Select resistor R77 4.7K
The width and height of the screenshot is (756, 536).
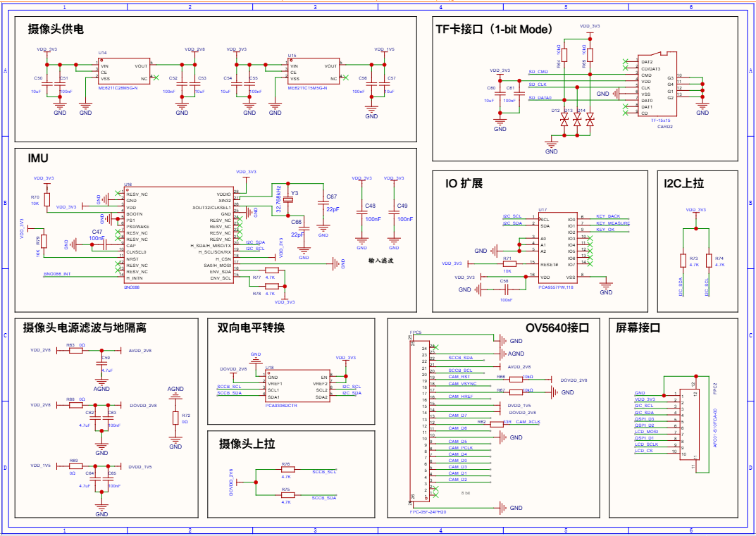[x=272, y=270]
